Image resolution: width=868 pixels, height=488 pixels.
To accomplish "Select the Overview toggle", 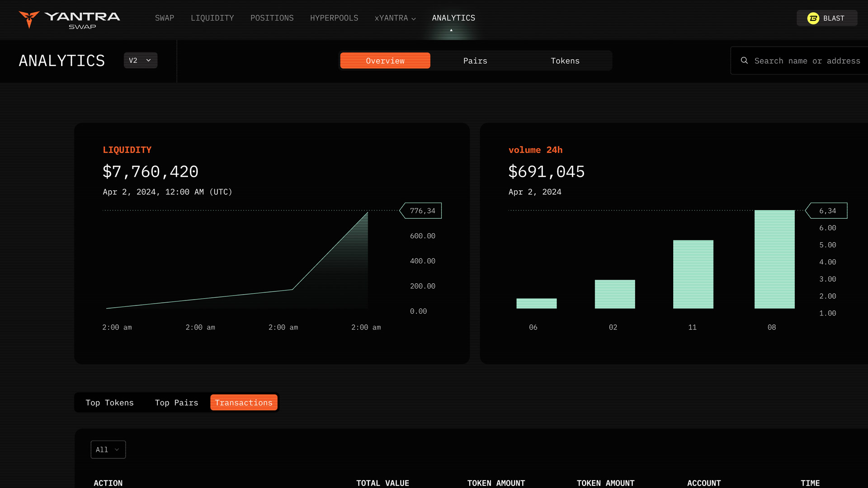I will [x=385, y=61].
